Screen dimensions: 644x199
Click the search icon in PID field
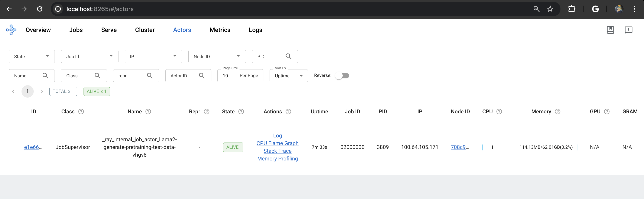(289, 56)
